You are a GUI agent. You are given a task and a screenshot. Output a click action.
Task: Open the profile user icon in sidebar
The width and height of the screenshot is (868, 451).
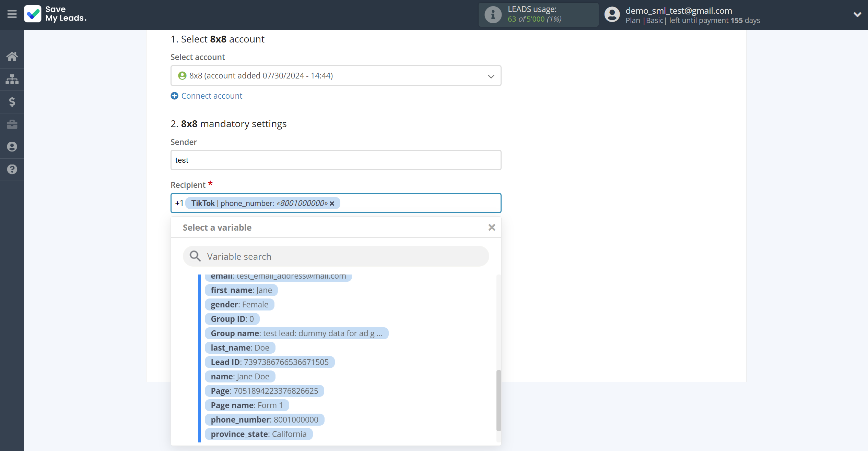coord(12,147)
